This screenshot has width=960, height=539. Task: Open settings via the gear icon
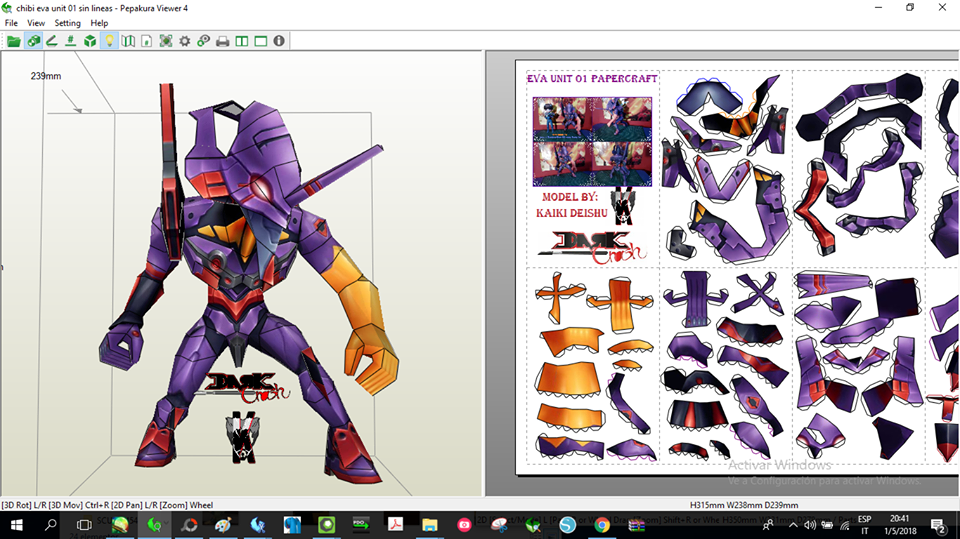(x=184, y=41)
